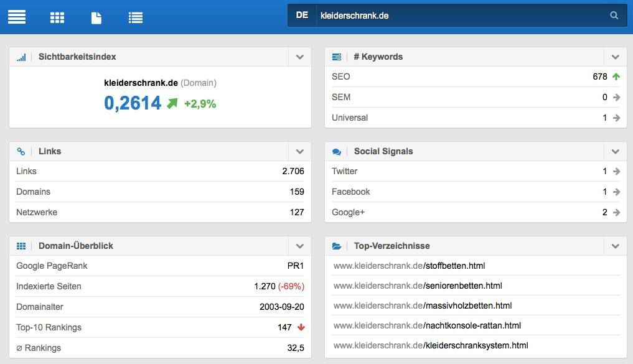Click the grid view icon in the top bar

click(x=57, y=17)
